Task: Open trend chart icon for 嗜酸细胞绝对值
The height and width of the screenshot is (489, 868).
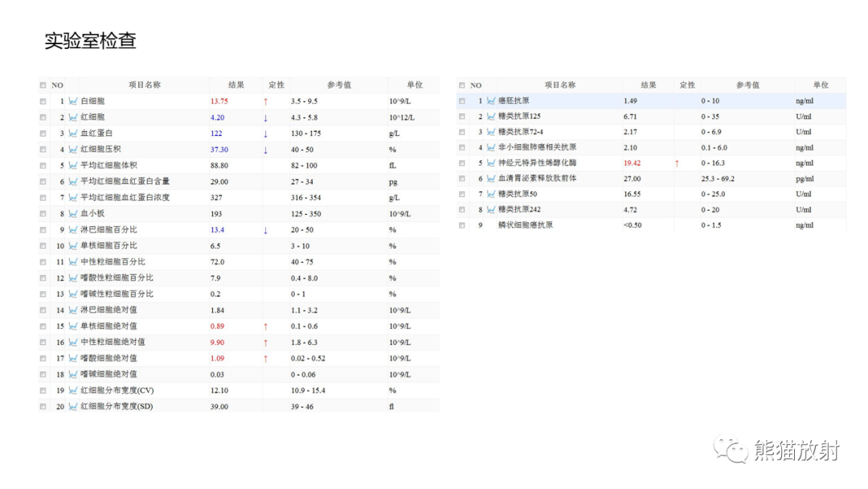Action: [72, 358]
